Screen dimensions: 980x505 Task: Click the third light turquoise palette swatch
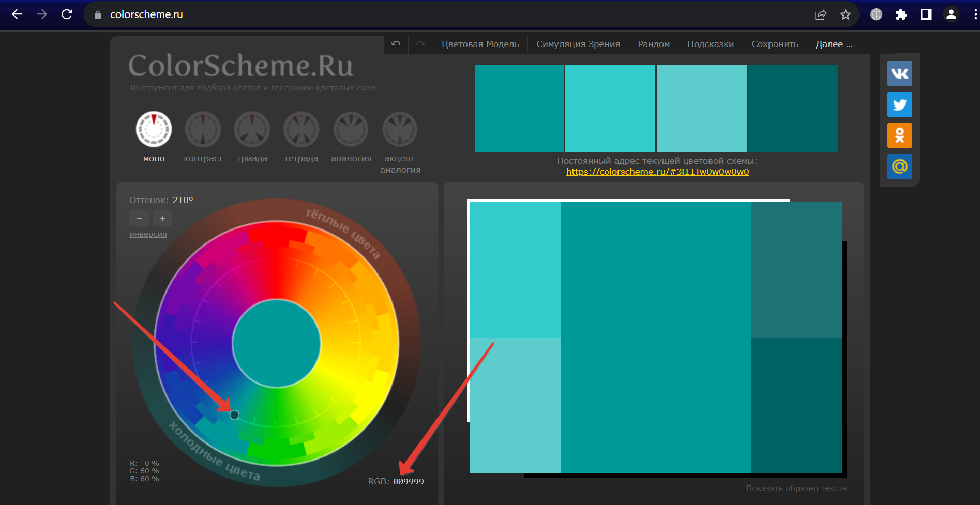click(702, 109)
